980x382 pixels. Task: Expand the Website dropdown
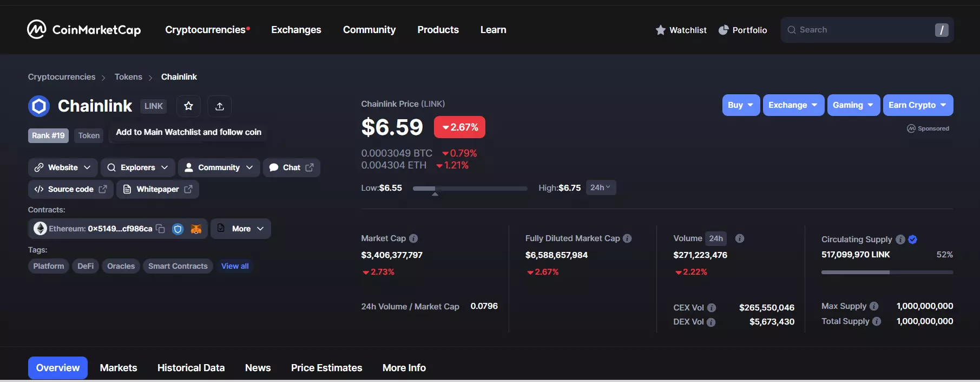tap(63, 167)
